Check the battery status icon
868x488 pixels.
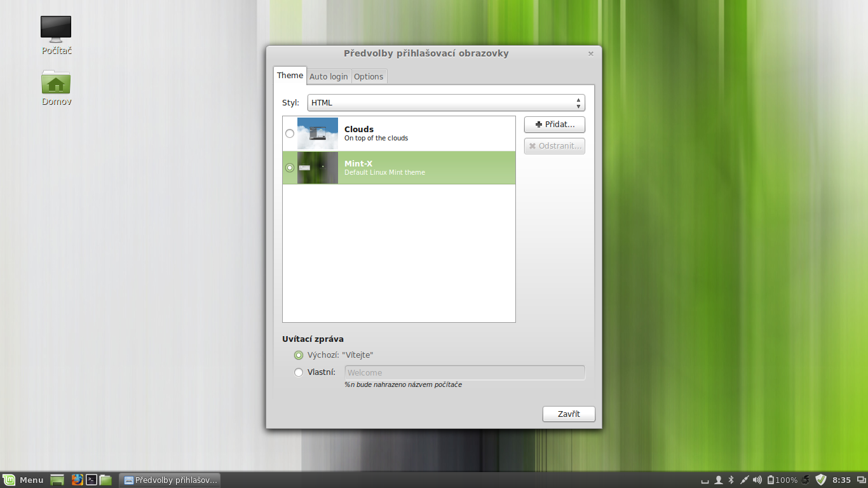(772, 480)
